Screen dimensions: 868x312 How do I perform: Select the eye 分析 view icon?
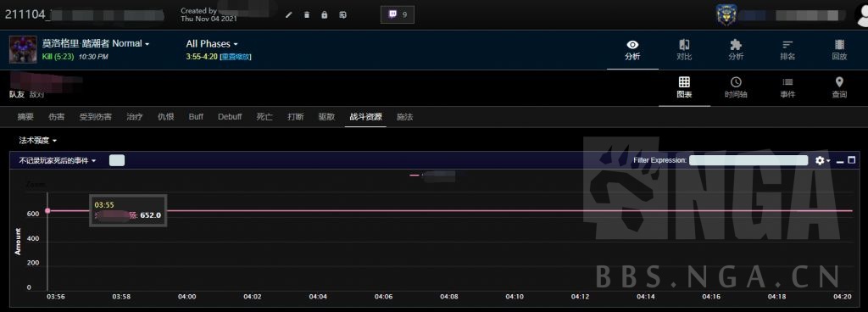(632, 45)
